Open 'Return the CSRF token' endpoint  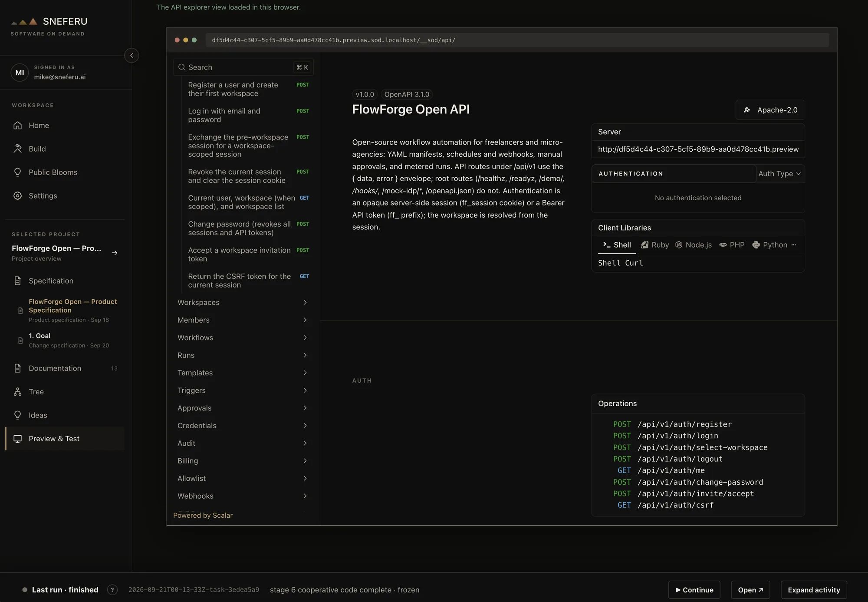click(x=248, y=281)
